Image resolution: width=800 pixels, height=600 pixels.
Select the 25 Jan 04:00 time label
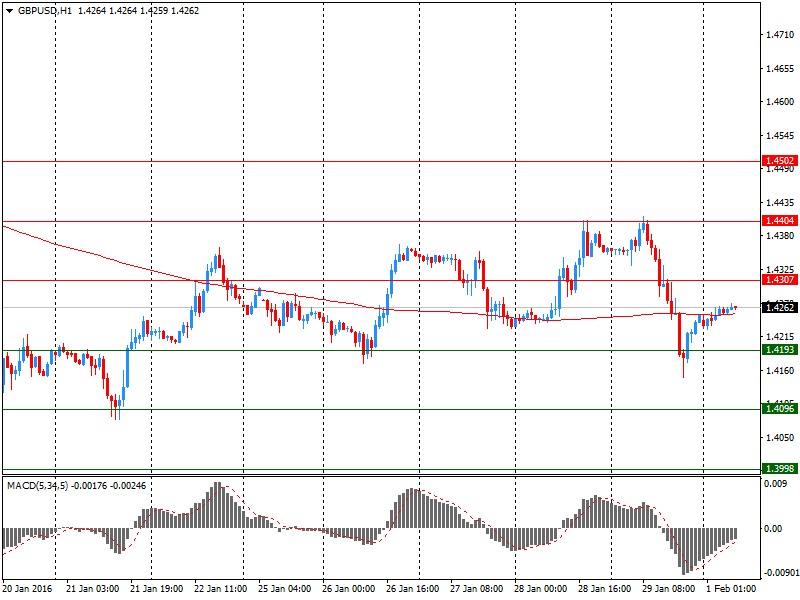tap(285, 588)
